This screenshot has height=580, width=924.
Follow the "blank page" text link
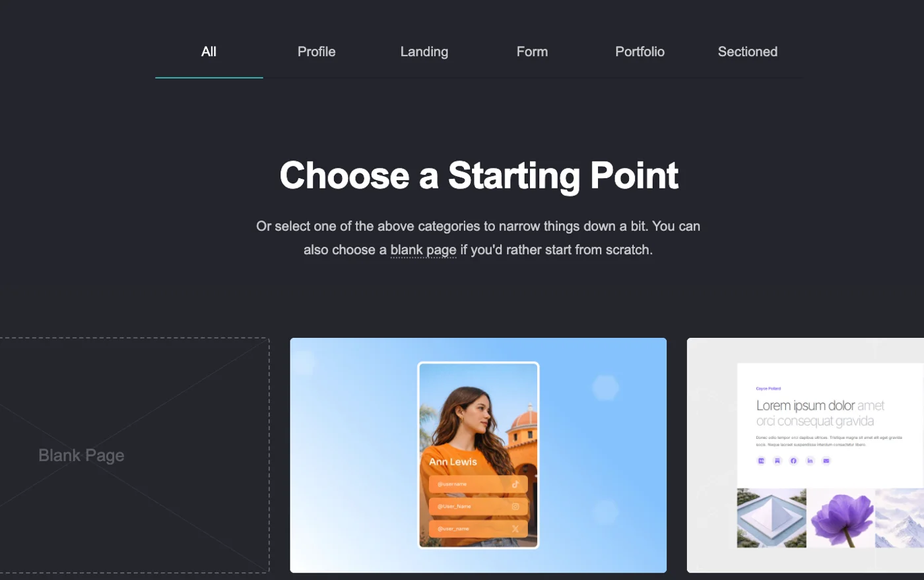[423, 250]
